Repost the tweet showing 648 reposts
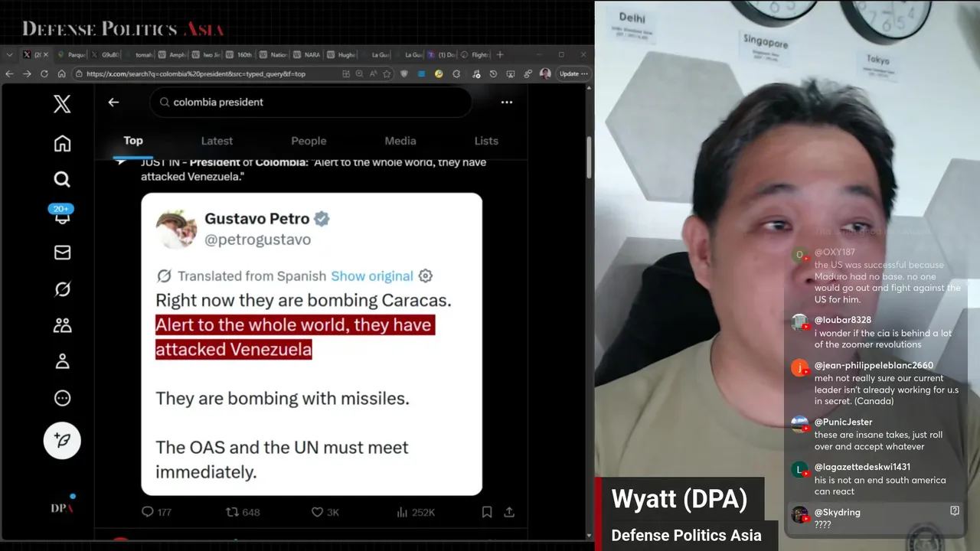 click(x=243, y=512)
